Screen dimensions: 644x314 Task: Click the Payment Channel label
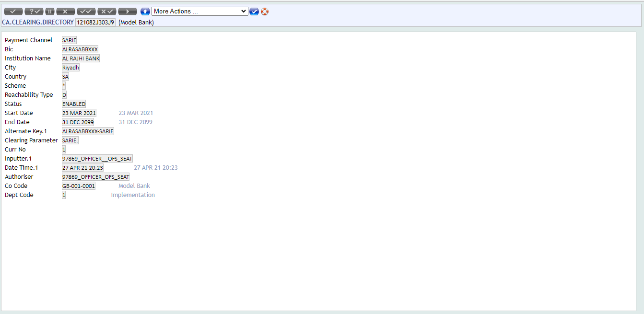tap(29, 40)
